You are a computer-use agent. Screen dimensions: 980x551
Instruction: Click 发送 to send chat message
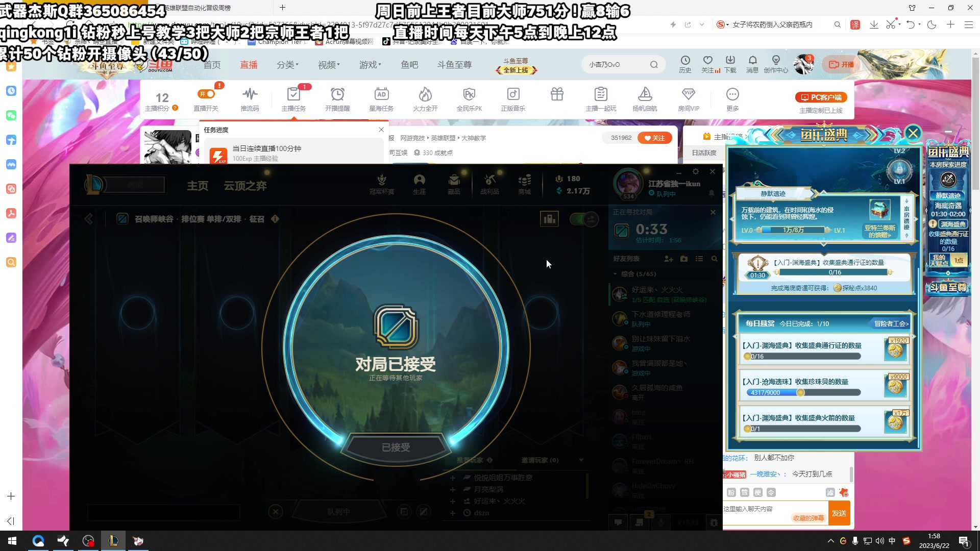pyautogui.click(x=839, y=513)
